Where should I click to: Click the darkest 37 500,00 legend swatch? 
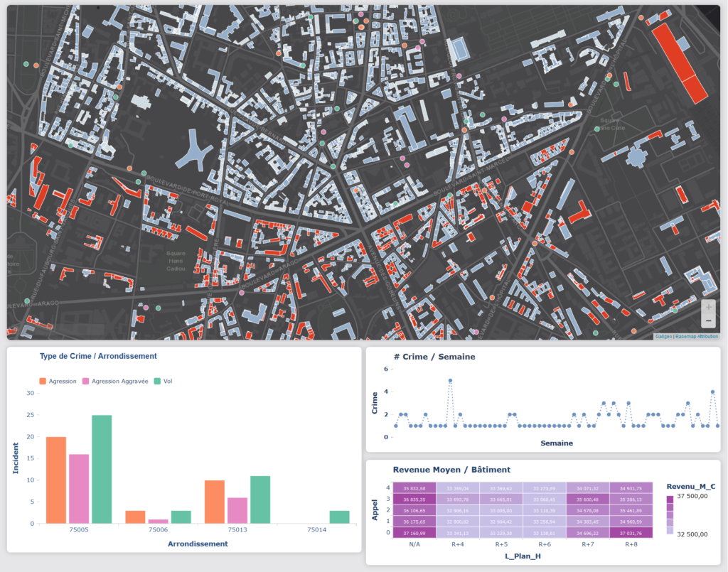[x=670, y=500]
